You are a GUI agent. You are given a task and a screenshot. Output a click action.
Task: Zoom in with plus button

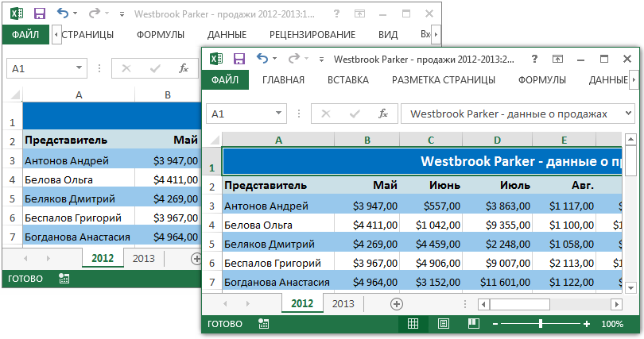click(x=587, y=324)
